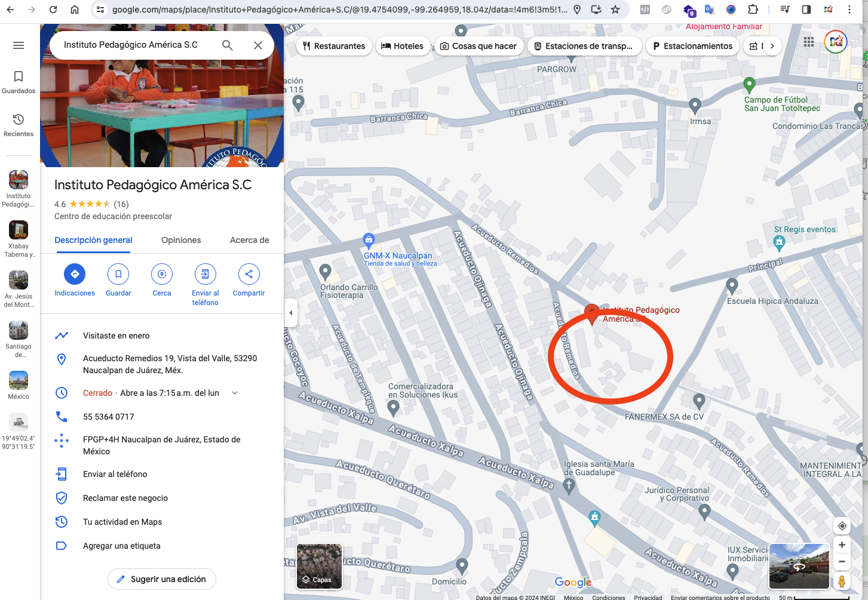Click the GNM-X Naucalpan map pin

369,241
